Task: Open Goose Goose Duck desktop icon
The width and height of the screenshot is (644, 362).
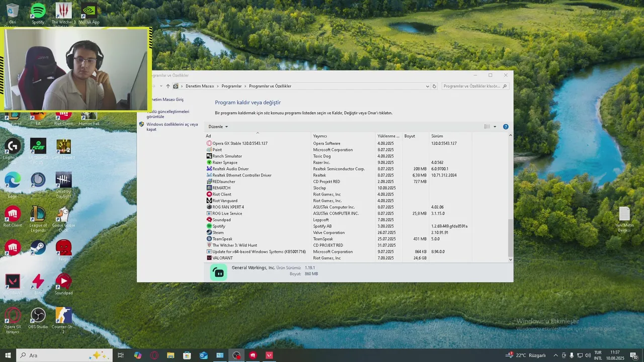Action: 63,219
